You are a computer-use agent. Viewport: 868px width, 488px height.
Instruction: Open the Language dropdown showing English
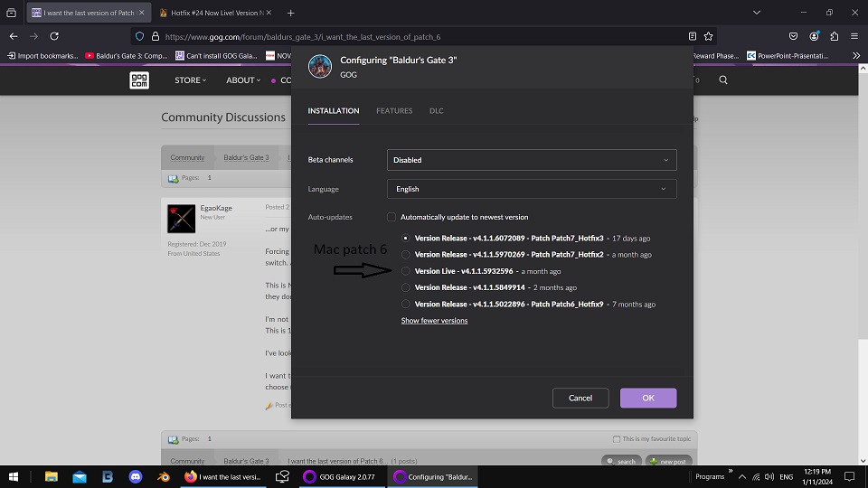click(532, 189)
